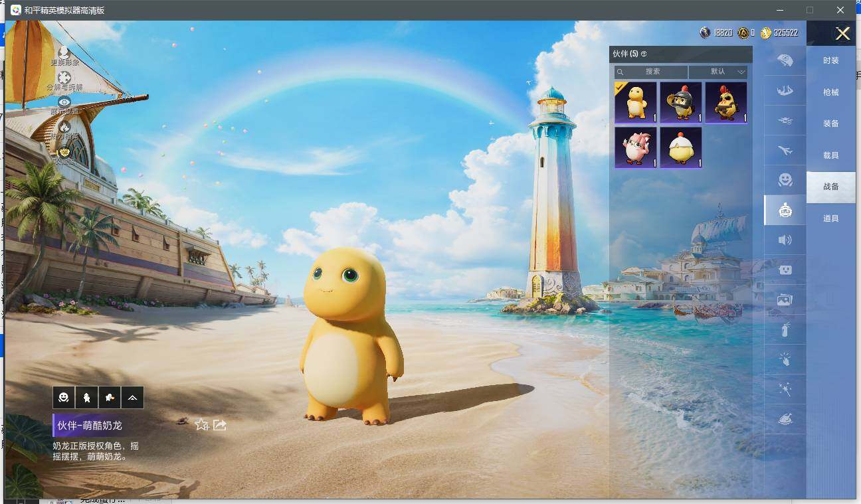
Task: Select the helmeted chick companion thumbnail
Action: pos(681,102)
